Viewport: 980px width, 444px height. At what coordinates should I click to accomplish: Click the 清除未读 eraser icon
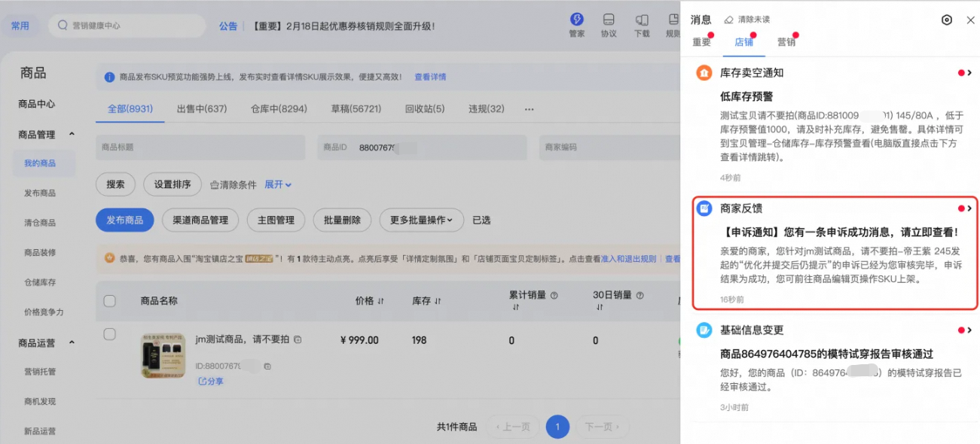[x=728, y=20]
